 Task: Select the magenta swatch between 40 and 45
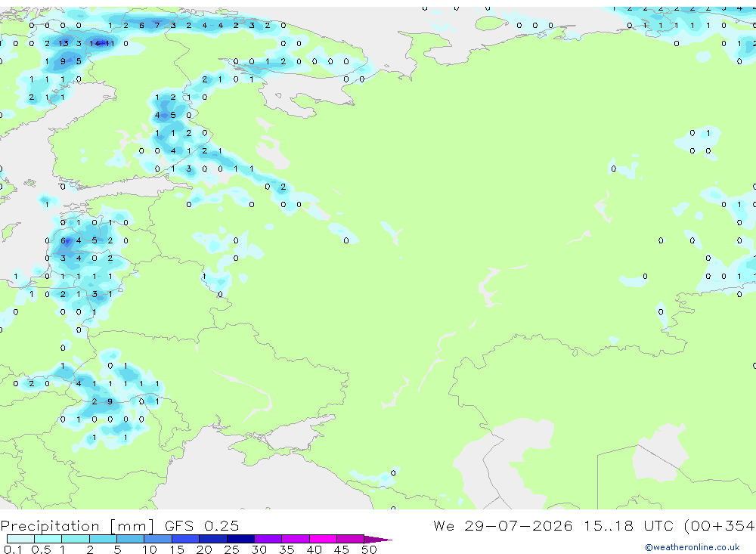click(x=323, y=539)
